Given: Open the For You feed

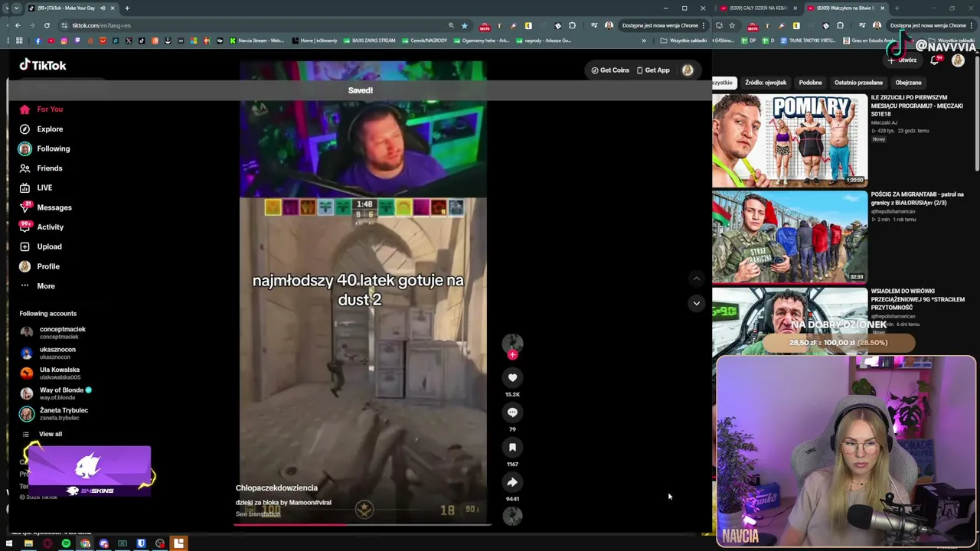Looking at the screenshot, I should click(x=41, y=109).
